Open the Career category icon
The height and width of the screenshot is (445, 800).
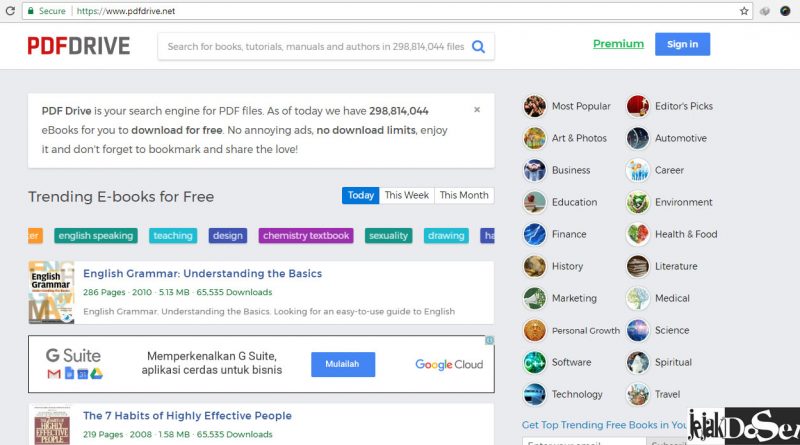click(638, 170)
